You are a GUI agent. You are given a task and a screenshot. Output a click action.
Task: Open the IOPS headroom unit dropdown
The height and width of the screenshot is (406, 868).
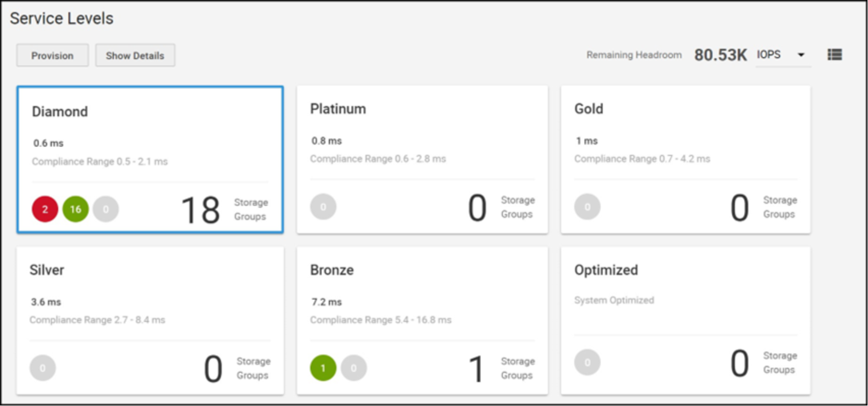tap(783, 55)
